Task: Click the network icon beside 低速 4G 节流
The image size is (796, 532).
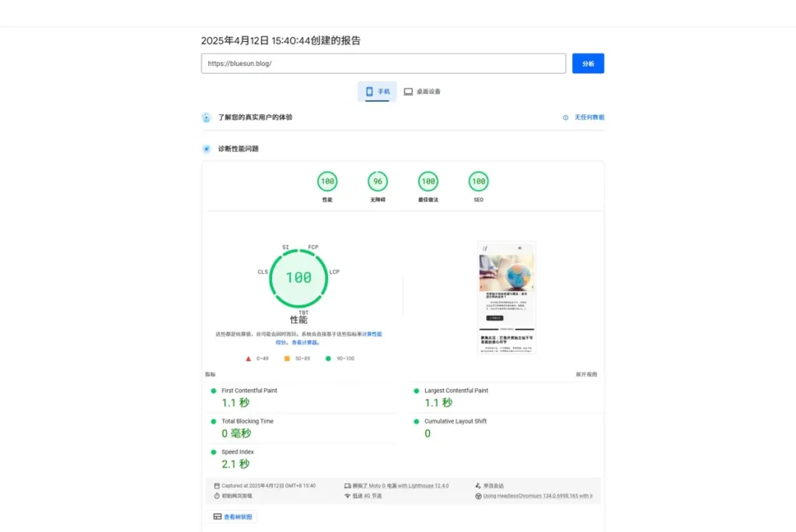Action: click(x=347, y=496)
